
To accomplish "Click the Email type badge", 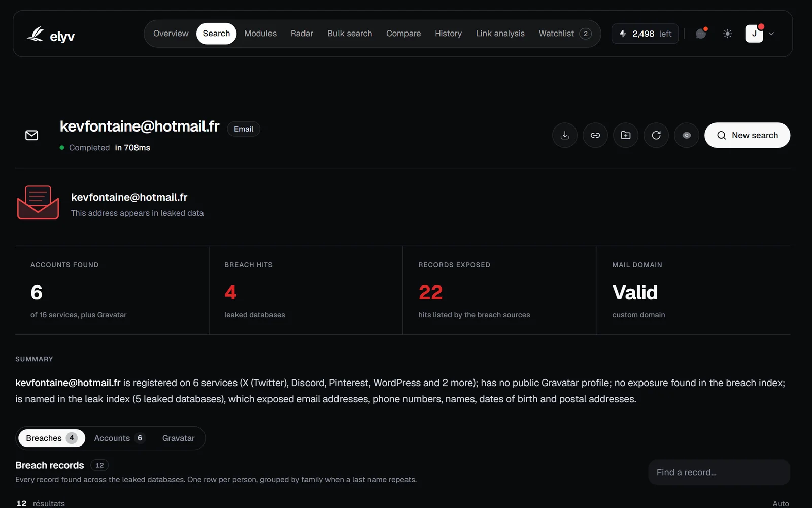I will coord(244,129).
